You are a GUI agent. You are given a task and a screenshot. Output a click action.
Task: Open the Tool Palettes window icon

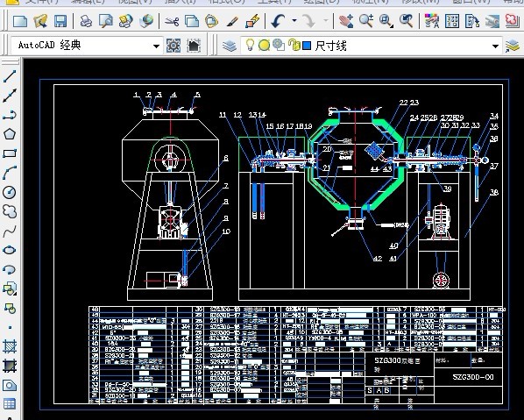(472, 21)
